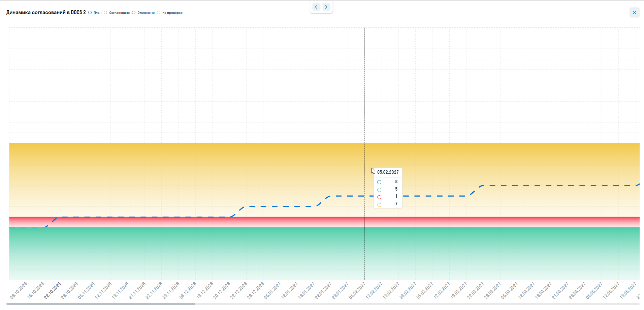Click the x-axis label 28.04.2027
The image size is (644, 310).
click(577, 290)
